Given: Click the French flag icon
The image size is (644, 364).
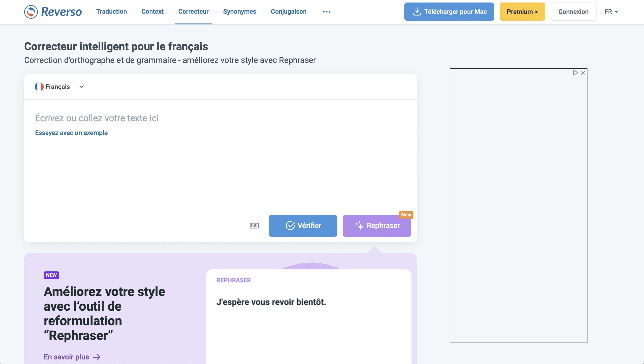Looking at the screenshot, I should tap(39, 86).
